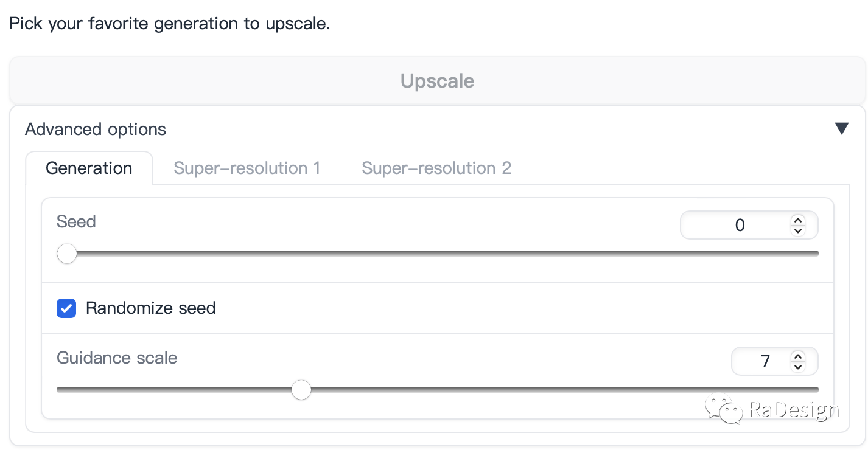The width and height of the screenshot is (868, 450).
Task: Uncheck the Randomize seed checkbox
Action: 66,308
